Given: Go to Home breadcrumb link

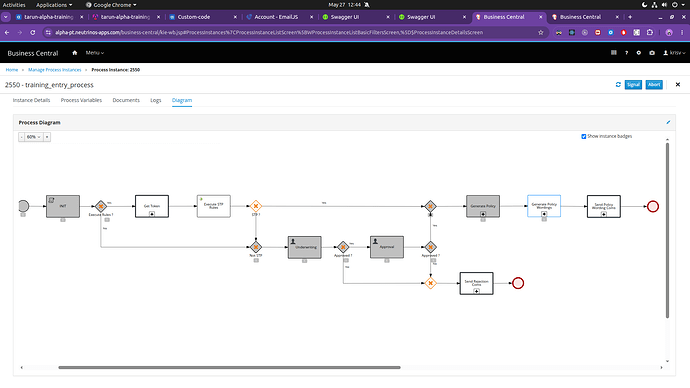Looking at the screenshot, I should (12, 70).
